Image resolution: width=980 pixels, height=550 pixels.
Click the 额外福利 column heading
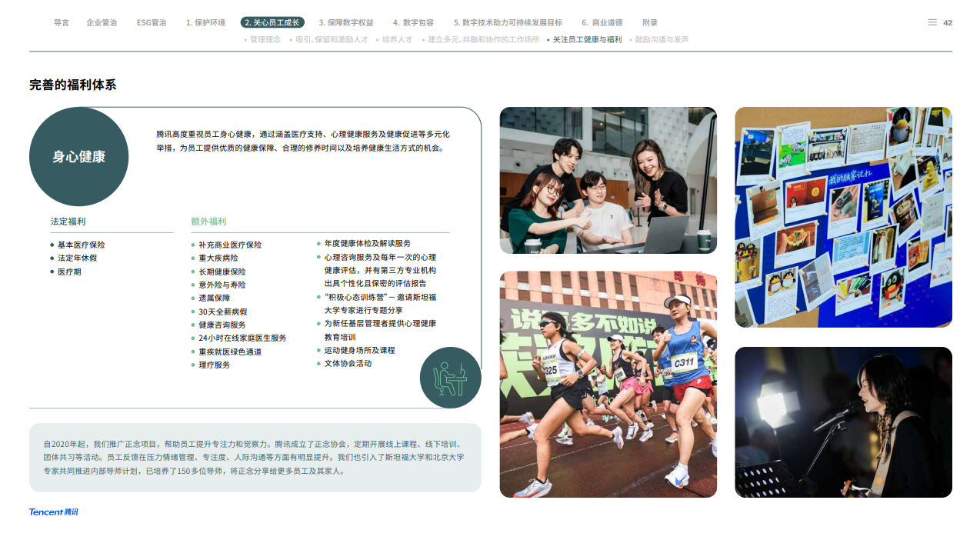[208, 222]
